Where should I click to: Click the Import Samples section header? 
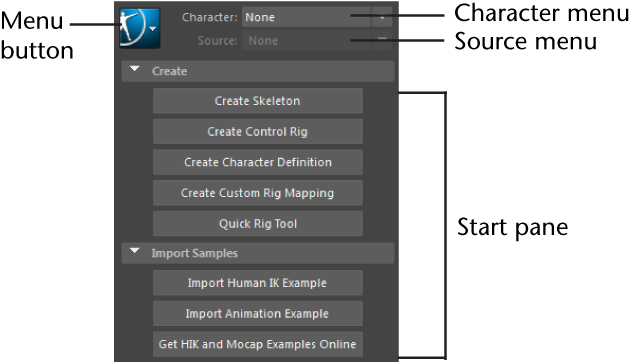pos(258,253)
